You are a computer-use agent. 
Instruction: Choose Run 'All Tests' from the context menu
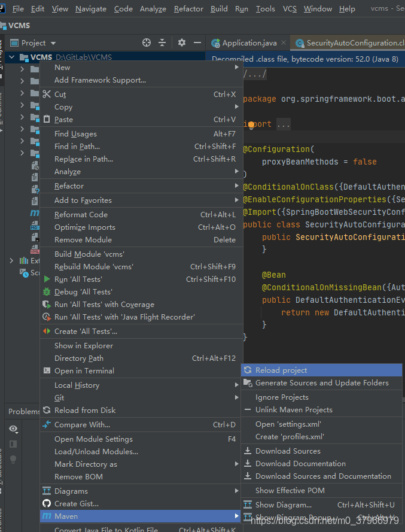(x=78, y=279)
